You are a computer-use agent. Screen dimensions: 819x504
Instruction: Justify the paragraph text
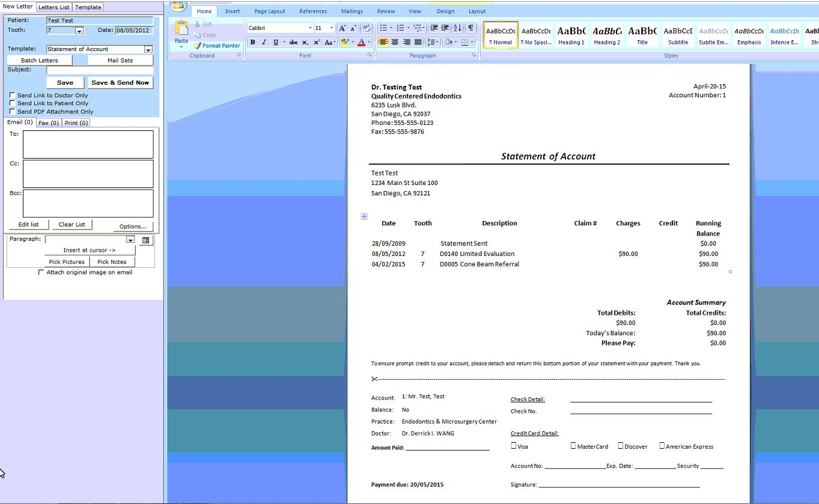[418, 42]
